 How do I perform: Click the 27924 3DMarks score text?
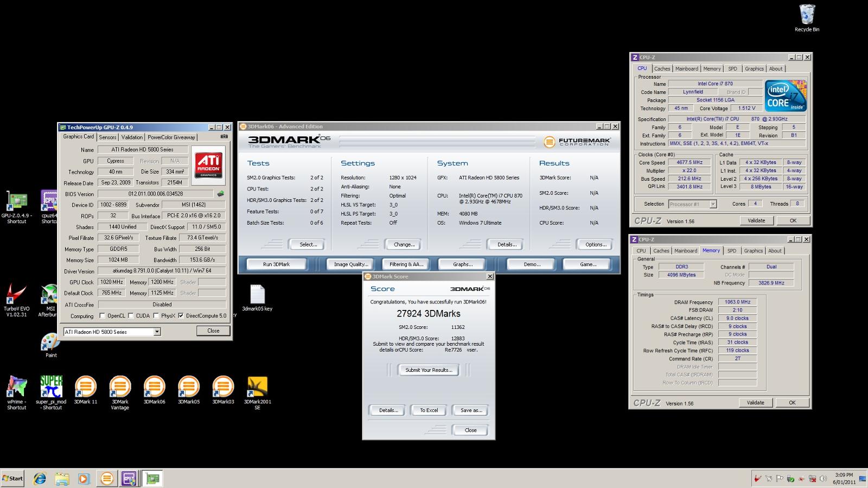pos(429,314)
